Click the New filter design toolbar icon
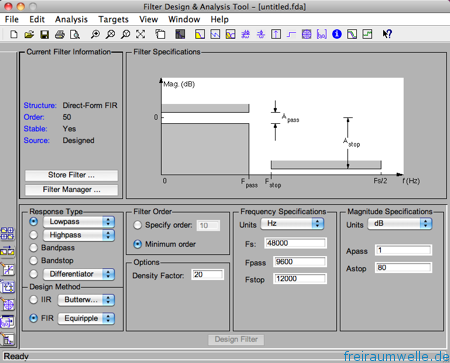The image size is (450, 363). pos(14,34)
